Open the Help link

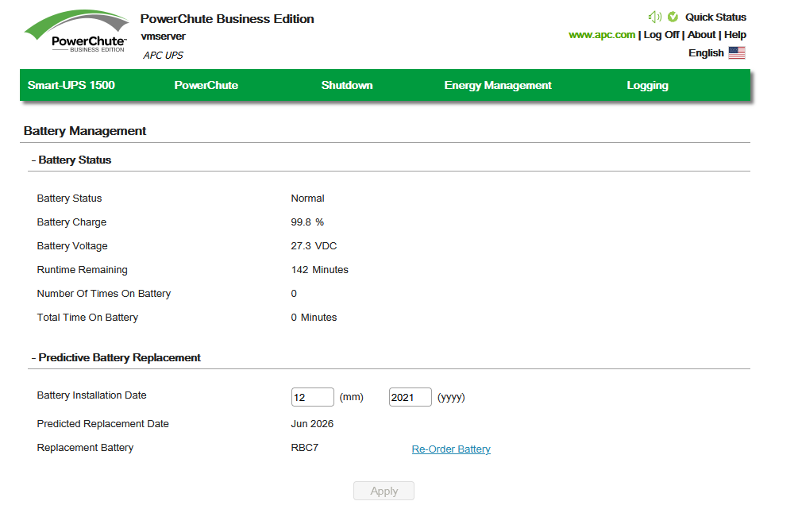click(x=735, y=35)
